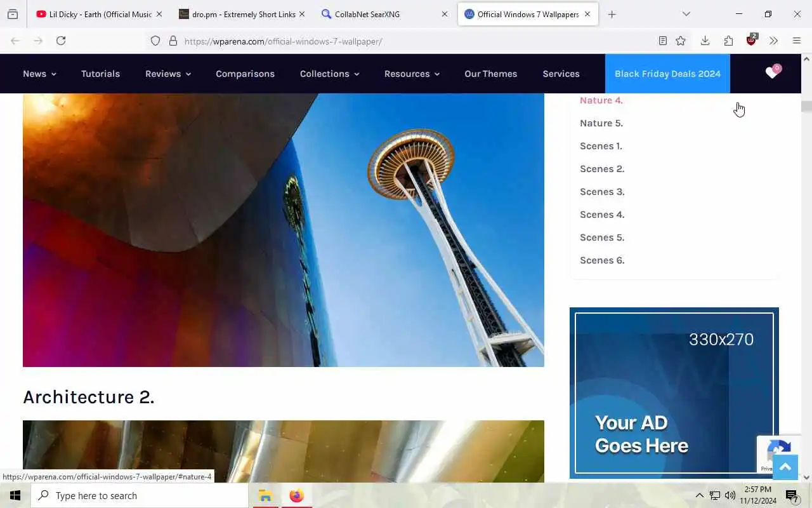This screenshot has width=812, height=508.
Task: Close the Official Windows 7 Wallpapers tab
Action: point(587,14)
